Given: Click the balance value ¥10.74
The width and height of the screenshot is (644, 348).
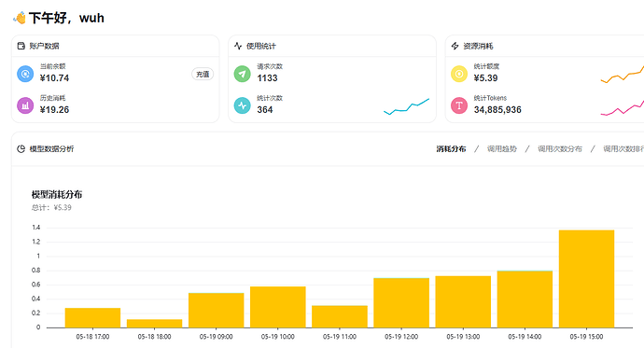Looking at the screenshot, I should coord(54,78).
